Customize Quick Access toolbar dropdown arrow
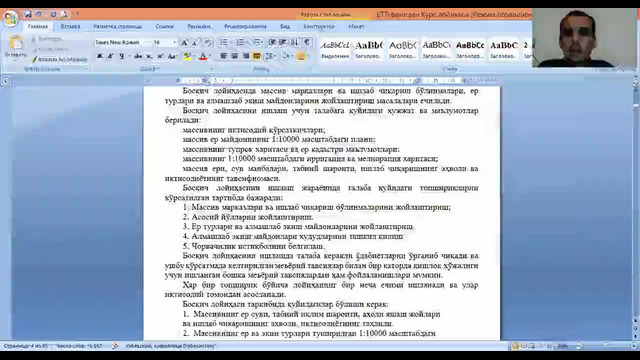The width and height of the screenshot is (640, 360). 77,15
